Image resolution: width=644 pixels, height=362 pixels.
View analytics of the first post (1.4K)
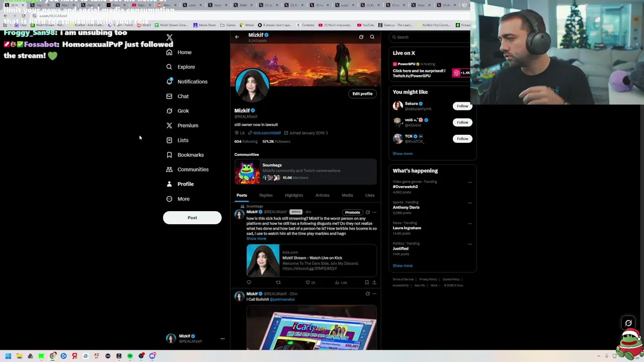point(341,283)
